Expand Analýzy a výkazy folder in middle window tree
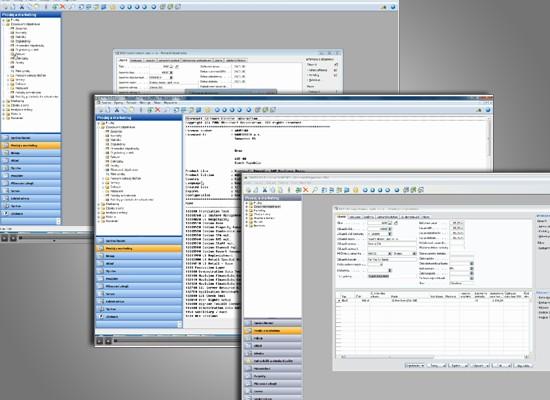550x400 pixels. 99,212
